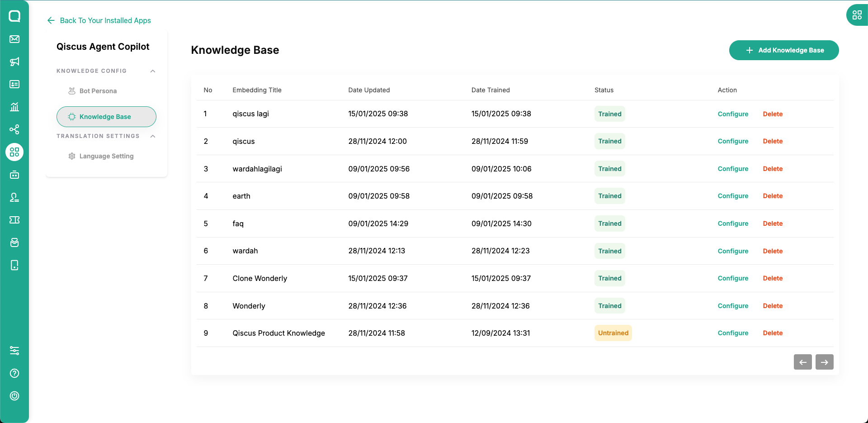868x423 pixels.
Task: Go to next page arrow button
Action: (825, 362)
